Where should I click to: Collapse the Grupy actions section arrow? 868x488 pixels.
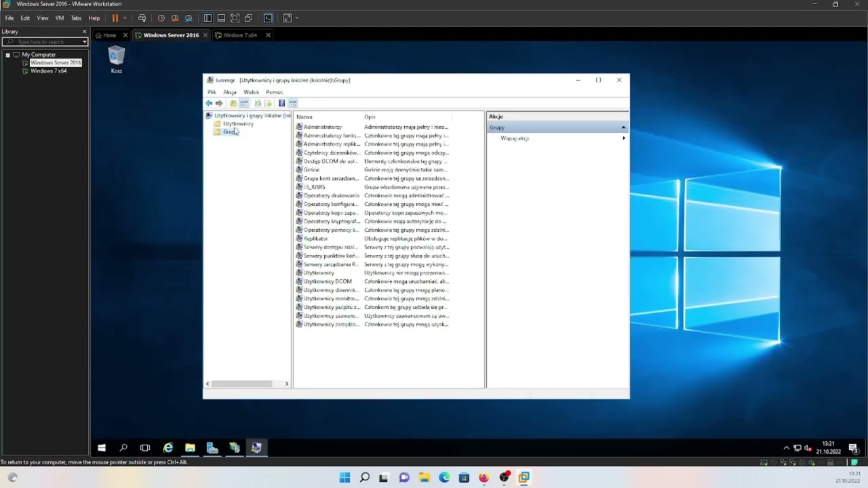(x=623, y=127)
